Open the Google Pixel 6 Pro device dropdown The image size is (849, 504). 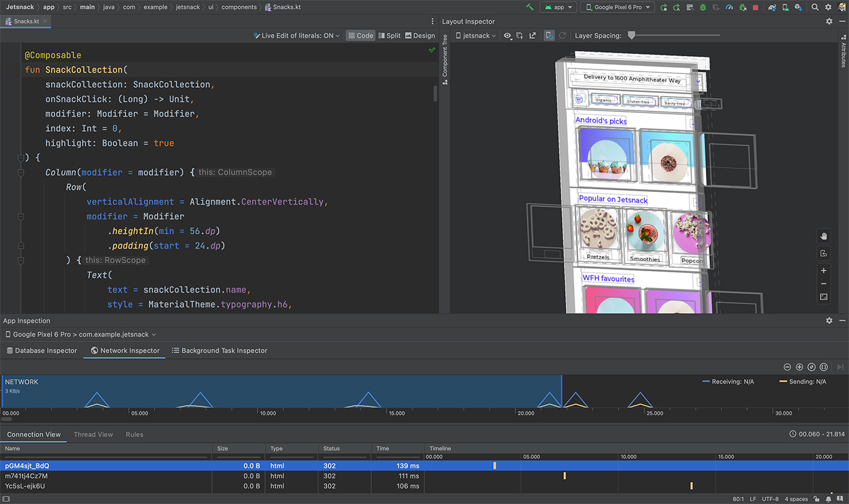(617, 7)
